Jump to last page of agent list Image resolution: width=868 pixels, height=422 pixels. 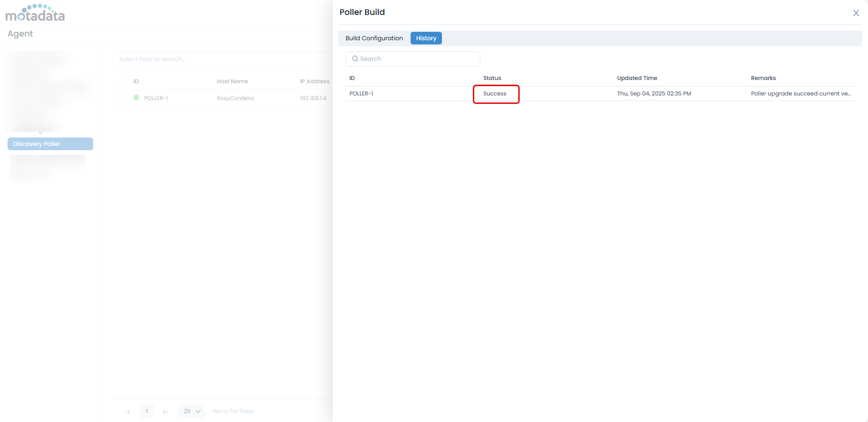click(165, 412)
